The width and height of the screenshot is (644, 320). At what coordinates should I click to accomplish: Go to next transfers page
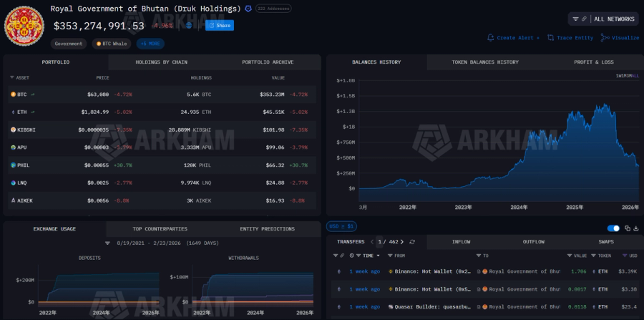coord(401,242)
